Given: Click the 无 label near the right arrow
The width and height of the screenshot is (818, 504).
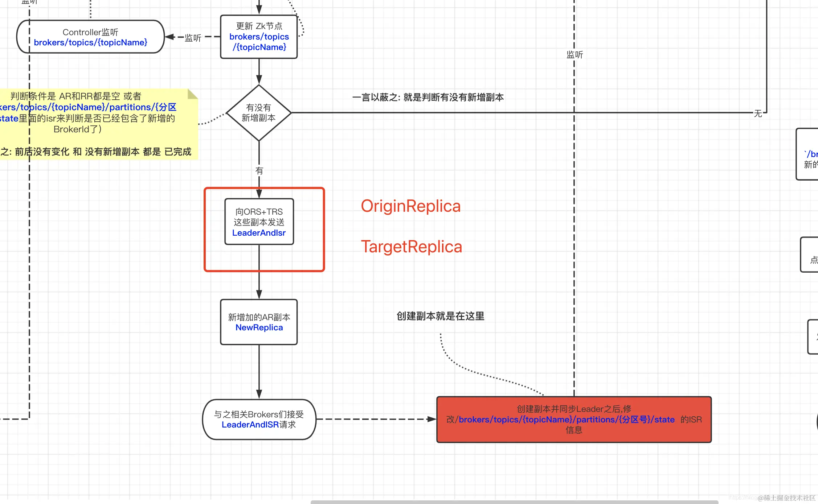Looking at the screenshot, I should 757,114.
